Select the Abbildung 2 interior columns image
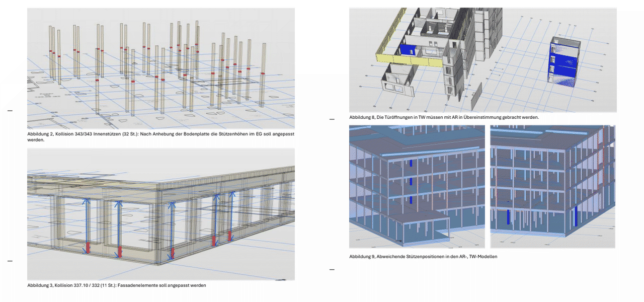 tap(161, 68)
